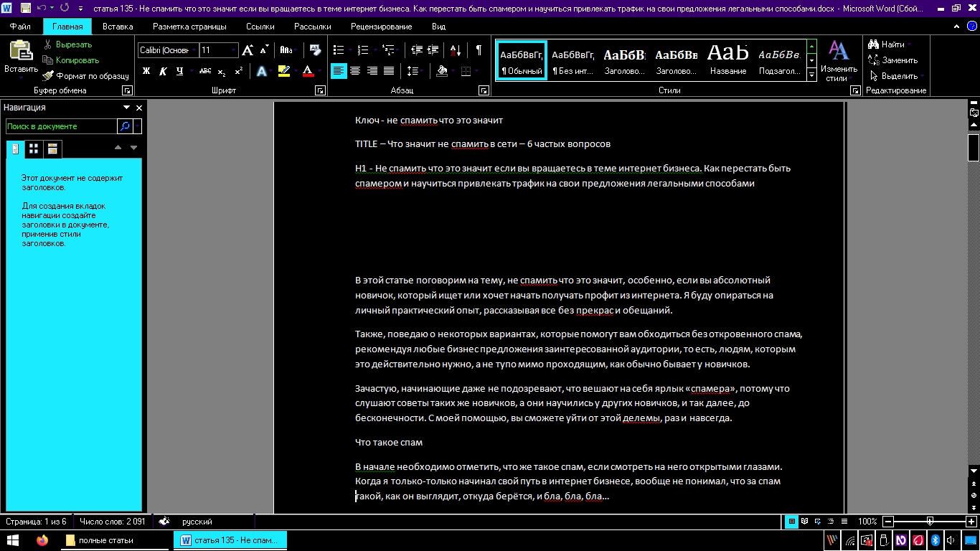Switch to Вид ribbon tab

(438, 27)
